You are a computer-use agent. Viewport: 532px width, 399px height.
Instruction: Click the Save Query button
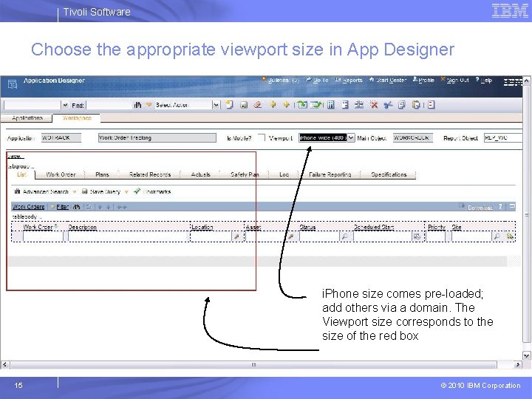pos(101,191)
